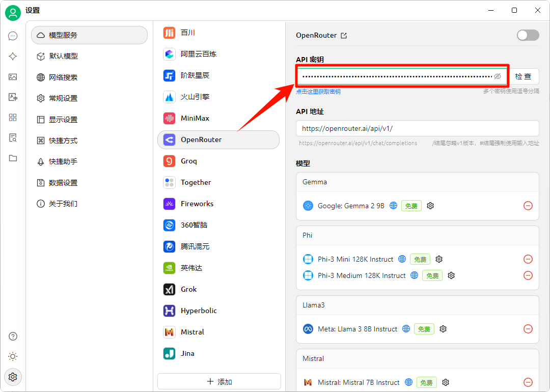Select the MiniMax provider
Image resolution: width=550 pixels, height=392 pixels.
(218, 118)
